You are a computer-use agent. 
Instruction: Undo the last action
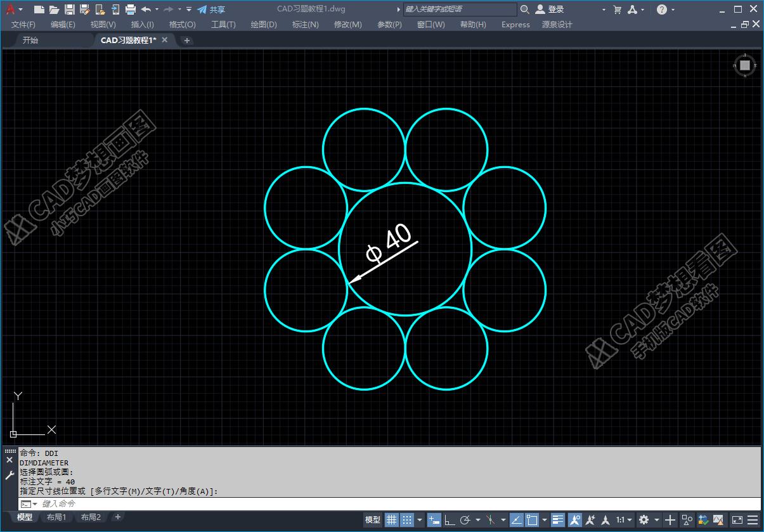pyautogui.click(x=146, y=10)
